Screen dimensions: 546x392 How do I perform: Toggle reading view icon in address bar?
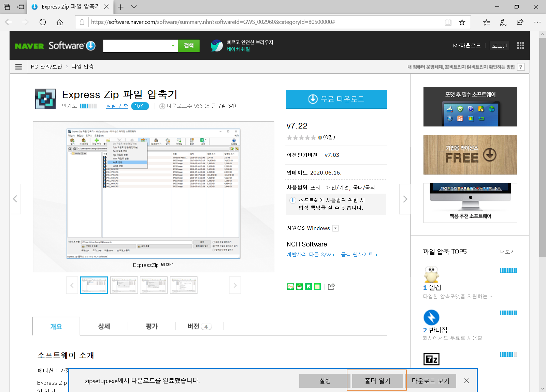(x=448, y=22)
